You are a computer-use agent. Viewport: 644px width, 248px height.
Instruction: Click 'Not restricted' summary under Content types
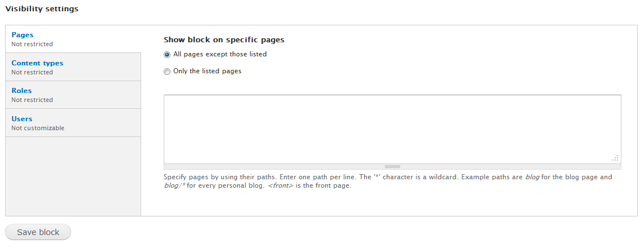[32, 72]
